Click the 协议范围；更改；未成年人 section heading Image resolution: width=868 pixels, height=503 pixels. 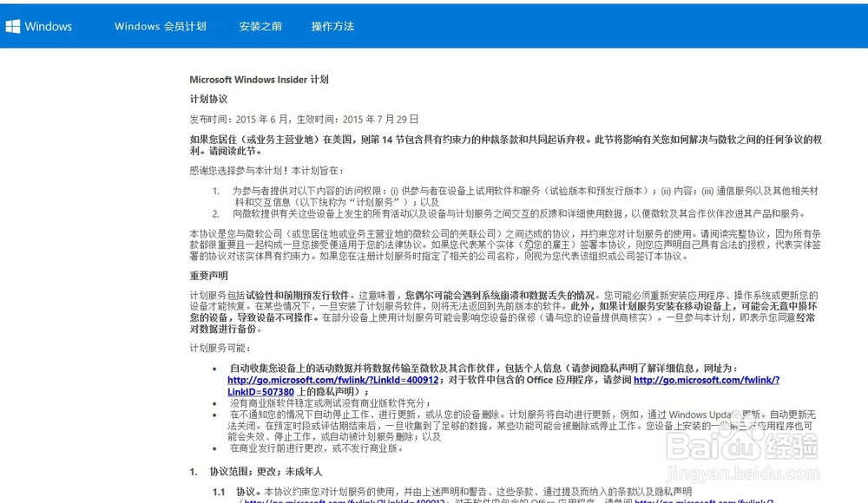point(266,472)
